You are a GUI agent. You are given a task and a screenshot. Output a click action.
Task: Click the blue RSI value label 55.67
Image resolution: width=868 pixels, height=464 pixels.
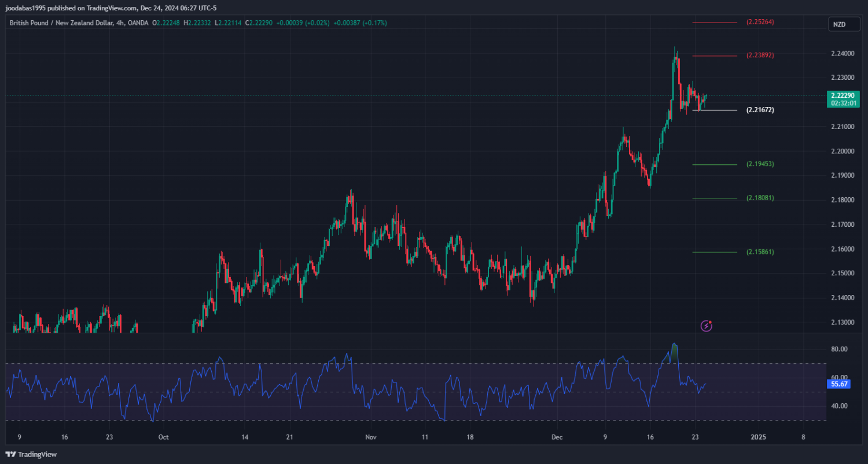[x=839, y=384]
